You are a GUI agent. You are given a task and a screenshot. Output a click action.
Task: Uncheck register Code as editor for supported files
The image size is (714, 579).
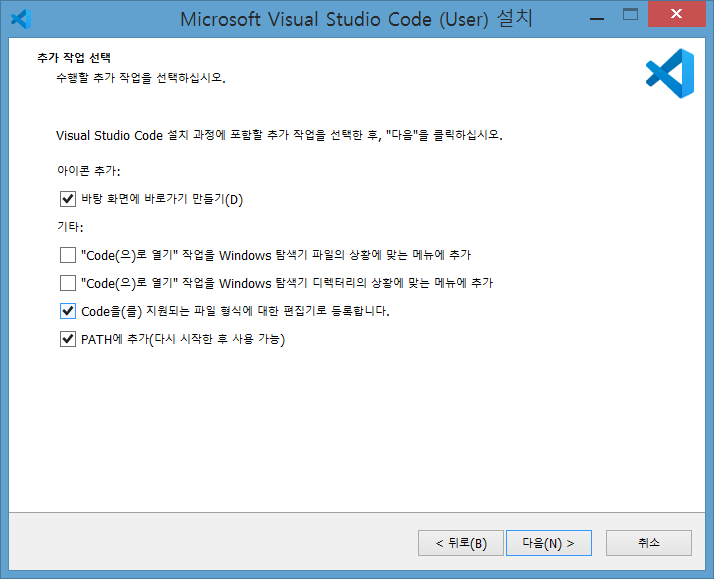68,311
